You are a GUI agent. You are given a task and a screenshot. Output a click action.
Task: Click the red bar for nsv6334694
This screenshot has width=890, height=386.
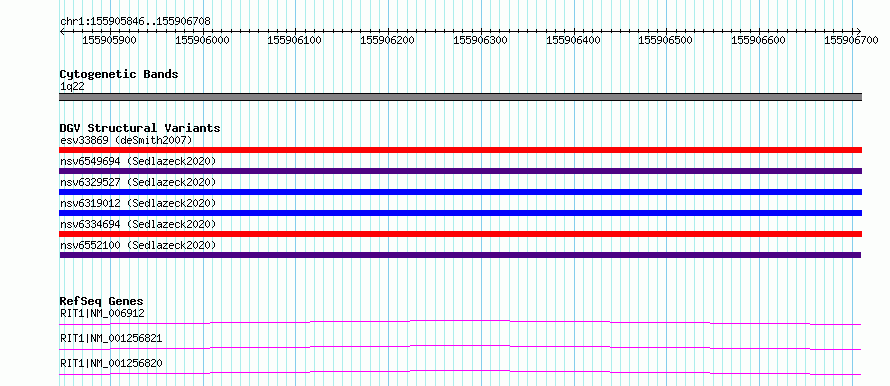460,234
